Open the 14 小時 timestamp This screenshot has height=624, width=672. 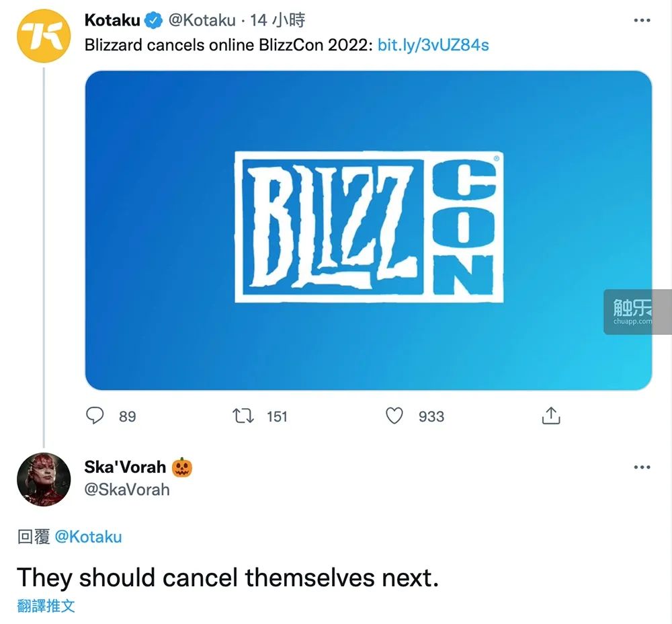[278, 20]
